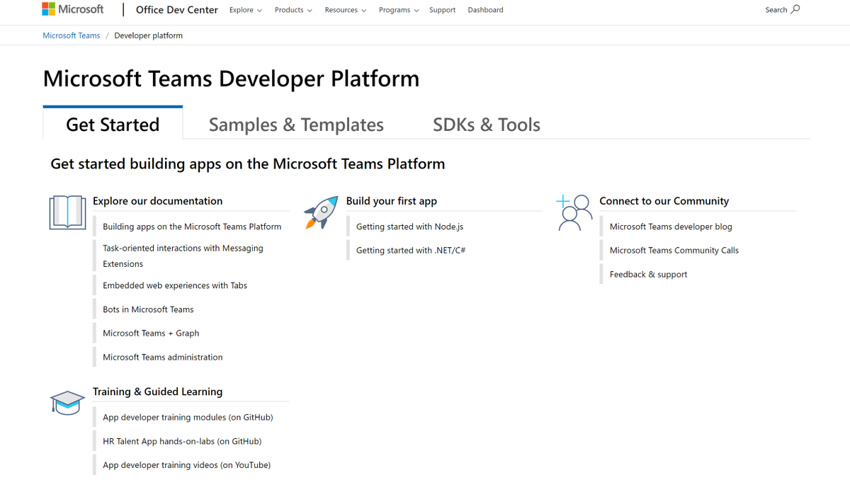Expand the Products dropdown menu
Screen dimensions: 850x504
click(293, 10)
